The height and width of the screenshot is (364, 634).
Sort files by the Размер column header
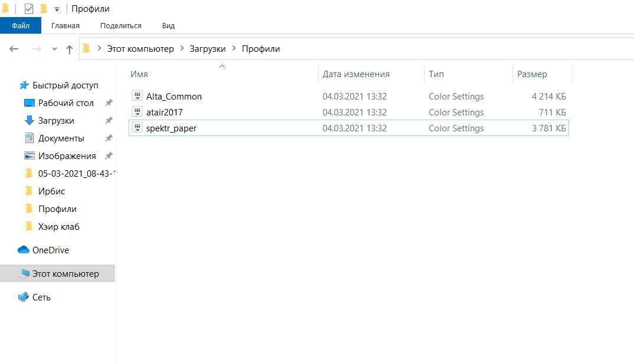pos(532,74)
